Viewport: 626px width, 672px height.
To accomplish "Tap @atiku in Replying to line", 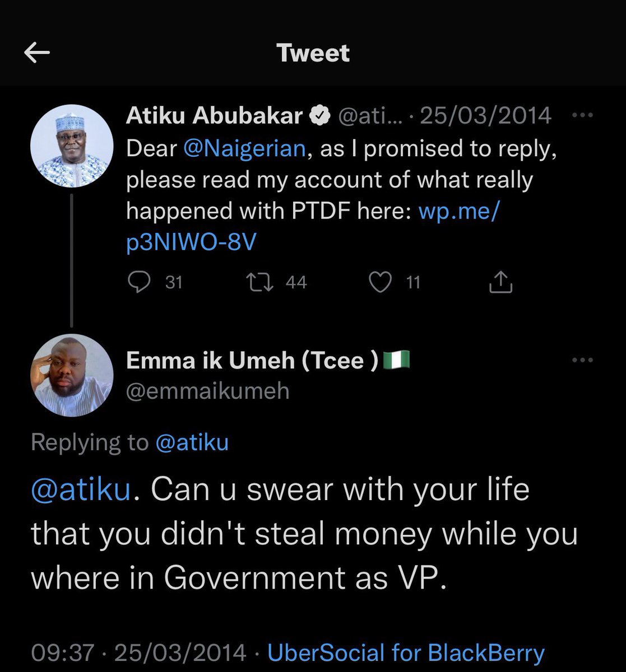I will (192, 442).
